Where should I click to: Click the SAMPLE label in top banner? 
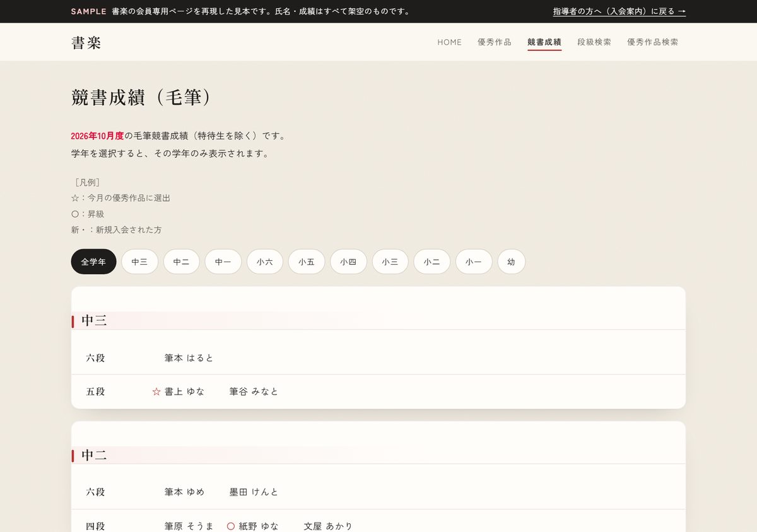tap(88, 11)
